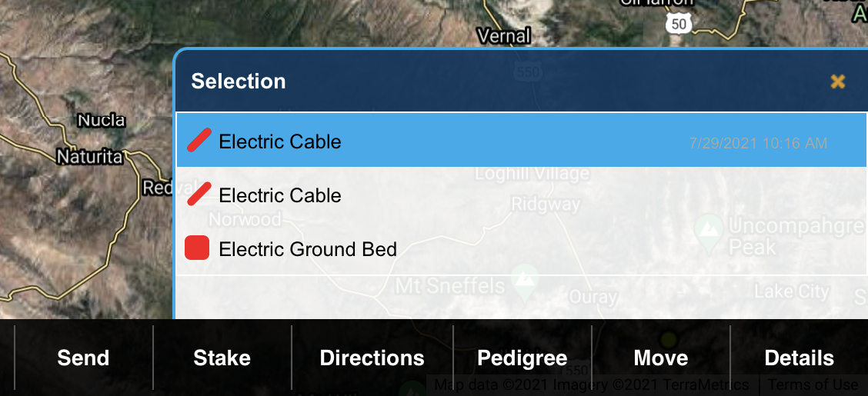868x396 pixels.
Task: Open the Pedigree view
Action: point(522,358)
